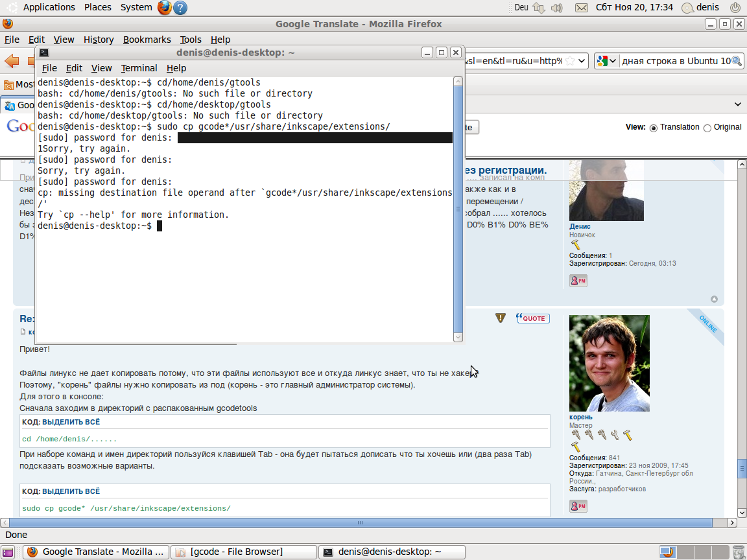Viewport: 747px width, 560px height.
Task: Open the volume speaker icon
Action: [x=556, y=8]
